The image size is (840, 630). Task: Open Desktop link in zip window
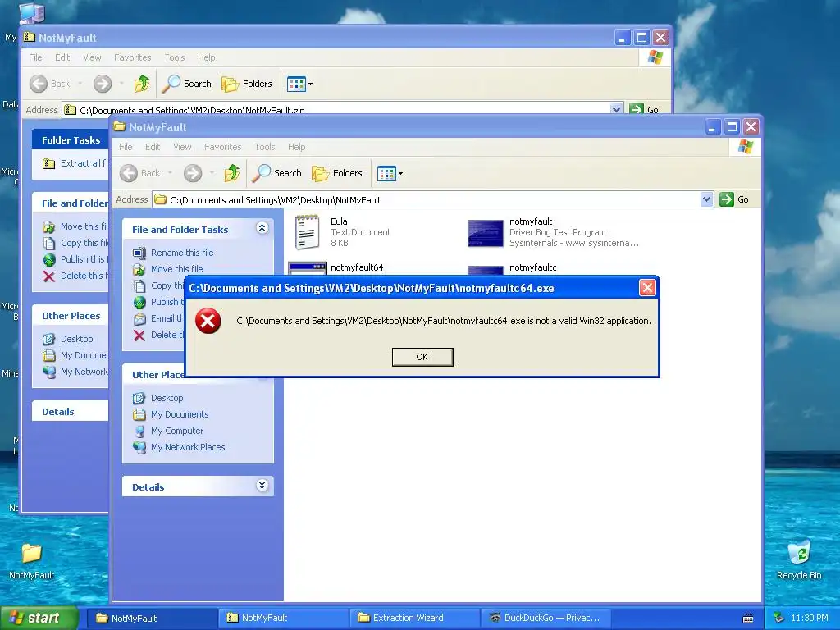(76, 339)
